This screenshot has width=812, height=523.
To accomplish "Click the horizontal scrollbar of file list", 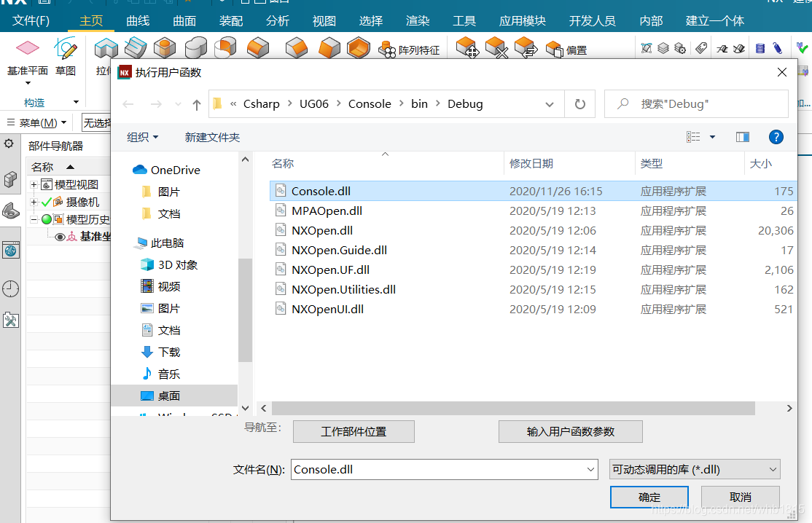I will click(x=512, y=408).
